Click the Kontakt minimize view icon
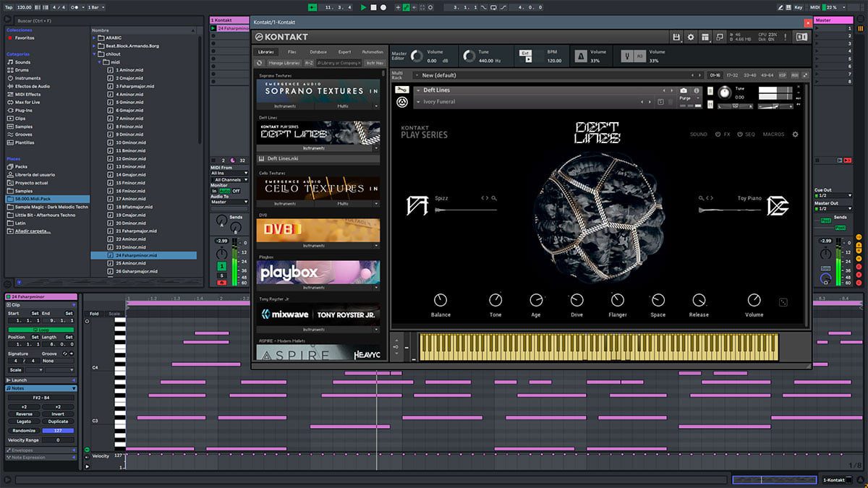This screenshot has height=488, width=868. 720,37
